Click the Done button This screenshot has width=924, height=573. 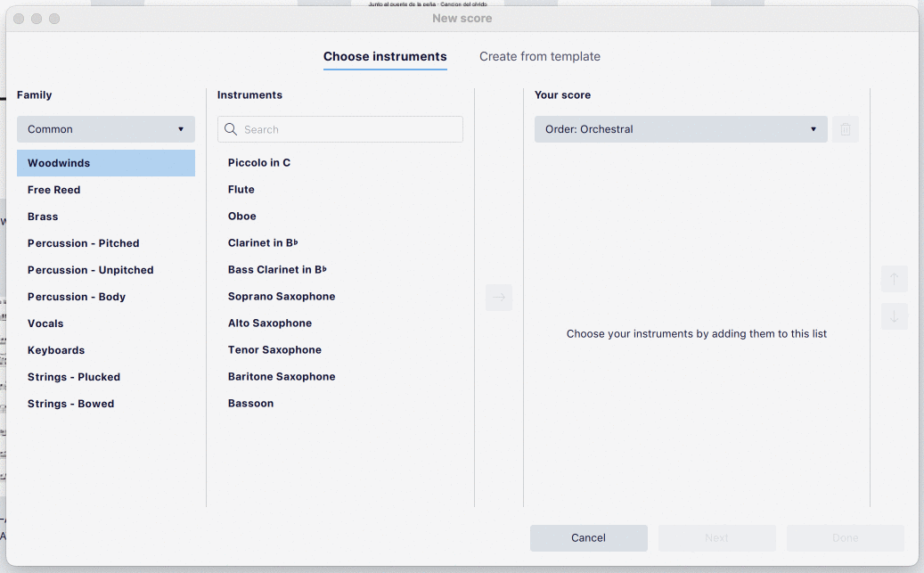pyautogui.click(x=845, y=537)
